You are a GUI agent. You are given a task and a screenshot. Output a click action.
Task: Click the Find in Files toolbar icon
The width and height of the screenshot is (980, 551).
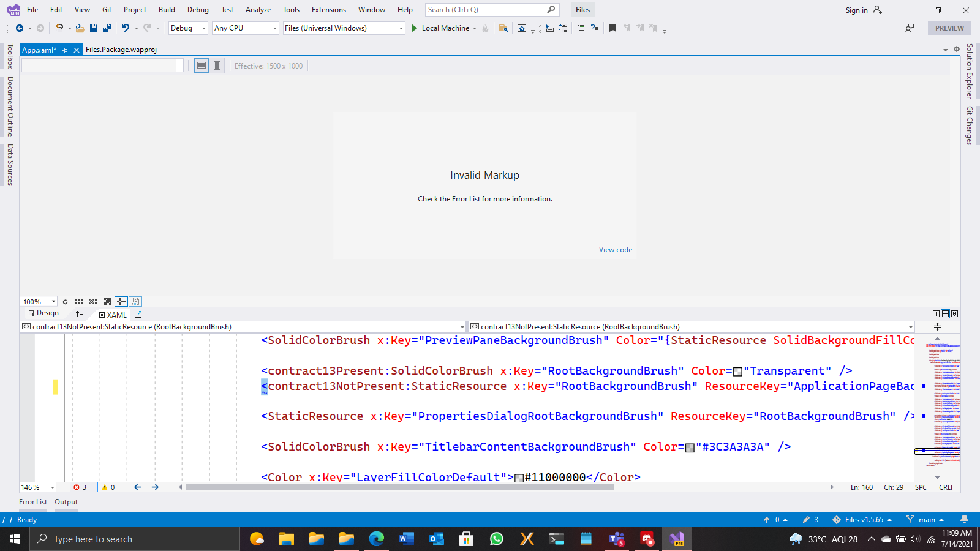503,28
